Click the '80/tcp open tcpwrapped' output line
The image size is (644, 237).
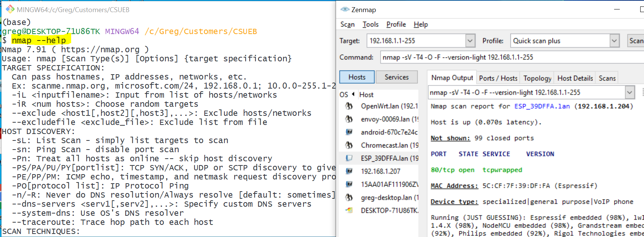(x=476, y=170)
